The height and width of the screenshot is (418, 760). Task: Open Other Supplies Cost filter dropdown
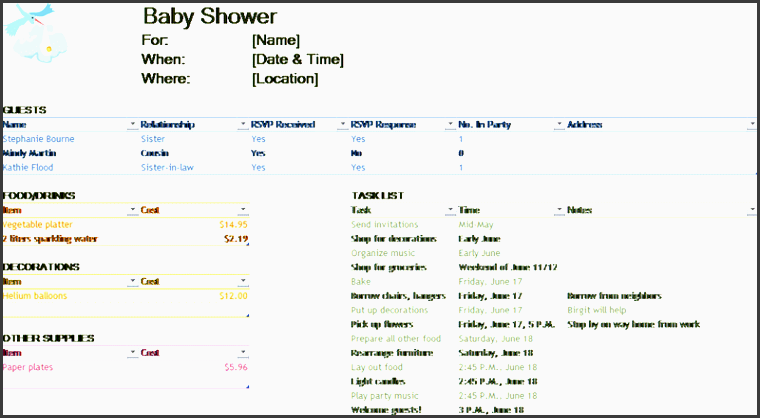click(x=243, y=353)
